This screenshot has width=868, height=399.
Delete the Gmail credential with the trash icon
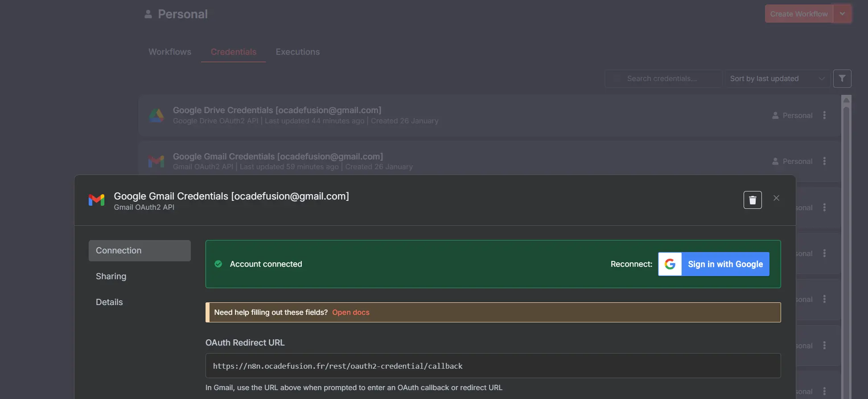pos(753,200)
